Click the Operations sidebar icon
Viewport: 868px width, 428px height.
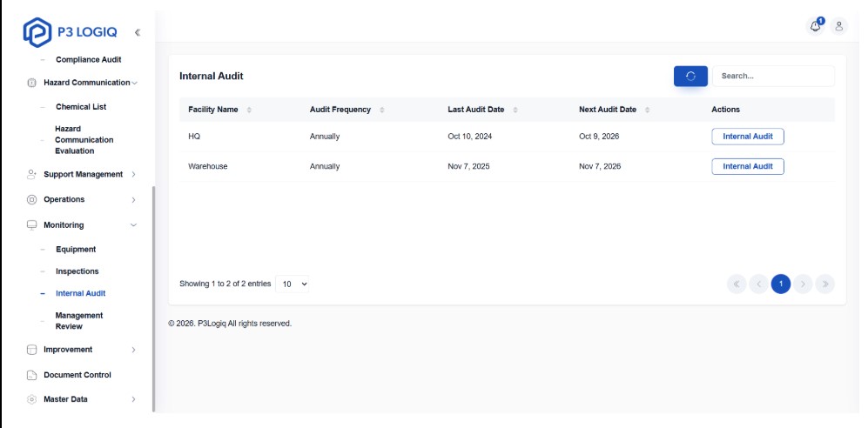tap(31, 199)
